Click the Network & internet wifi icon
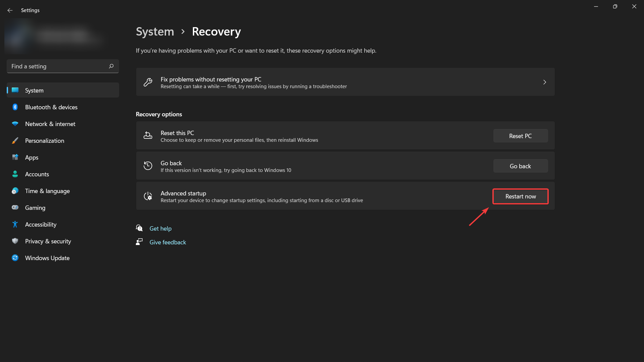The width and height of the screenshot is (644, 362). point(15,124)
